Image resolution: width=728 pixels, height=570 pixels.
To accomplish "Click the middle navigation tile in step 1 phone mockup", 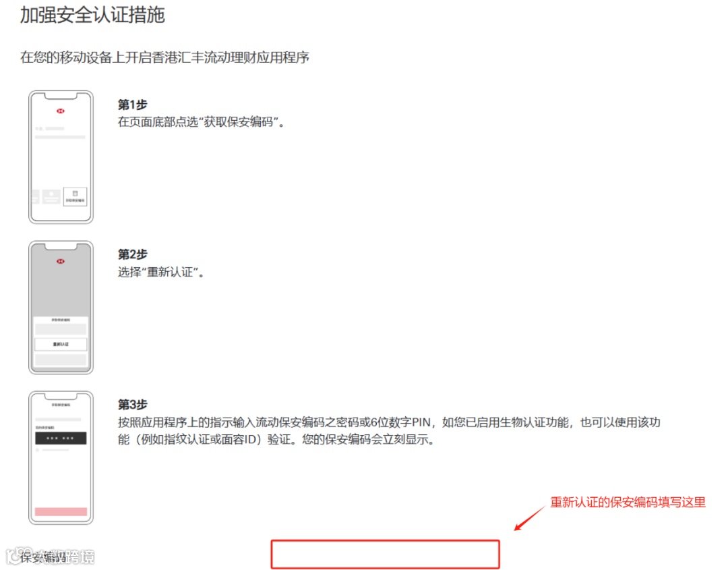I will (x=51, y=196).
